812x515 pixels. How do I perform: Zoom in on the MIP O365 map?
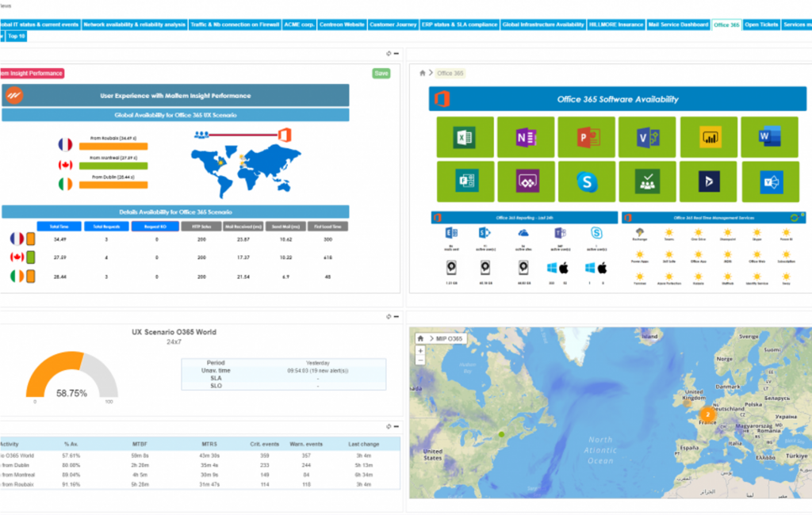click(x=420, y=350)
